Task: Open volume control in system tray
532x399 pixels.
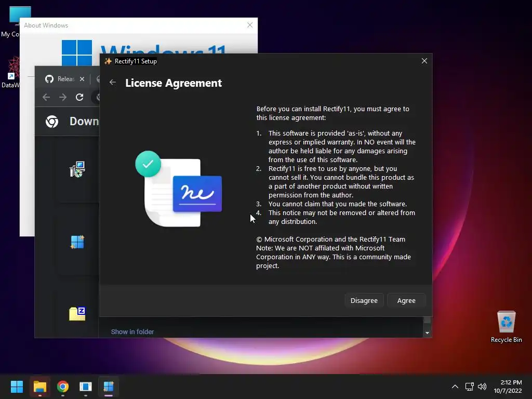Action: tap(482, 387)
